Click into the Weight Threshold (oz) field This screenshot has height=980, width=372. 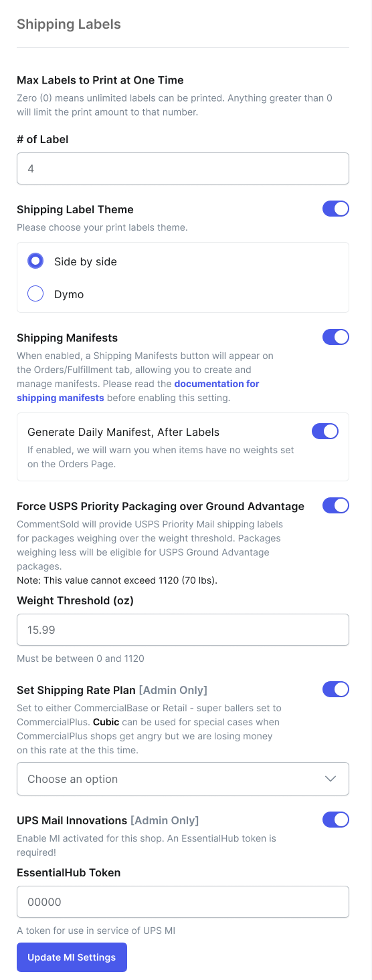183,630
